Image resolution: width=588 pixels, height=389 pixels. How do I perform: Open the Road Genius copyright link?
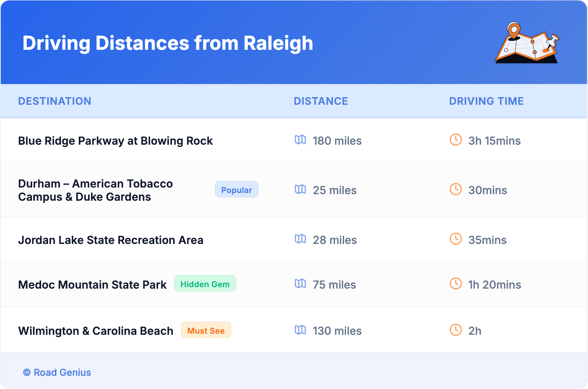point(57,373)
